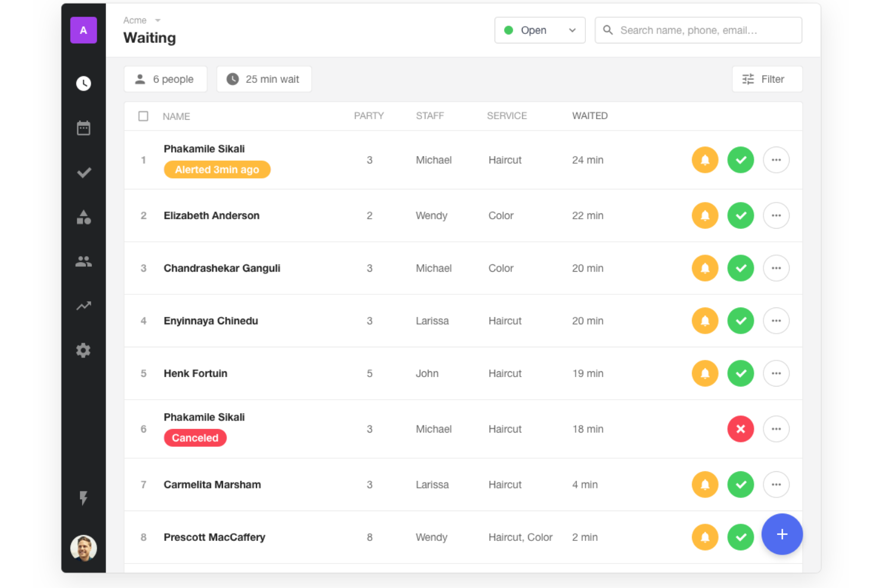Image resolution: width=882 pixels, height=588 pixels.
Task: Select the checkmark served-list icon in sidebar
Action: (x=83, y=172)
